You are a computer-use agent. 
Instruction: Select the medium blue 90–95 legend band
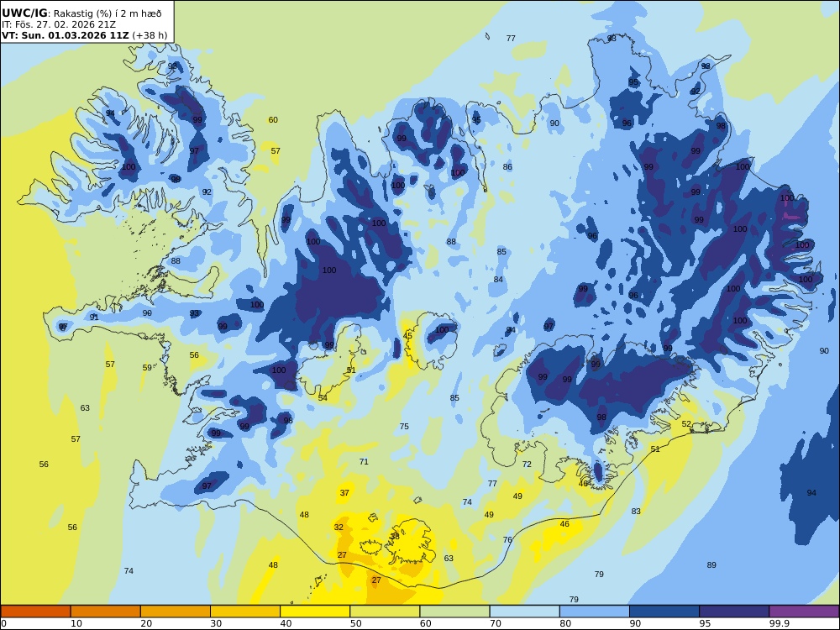664,612
